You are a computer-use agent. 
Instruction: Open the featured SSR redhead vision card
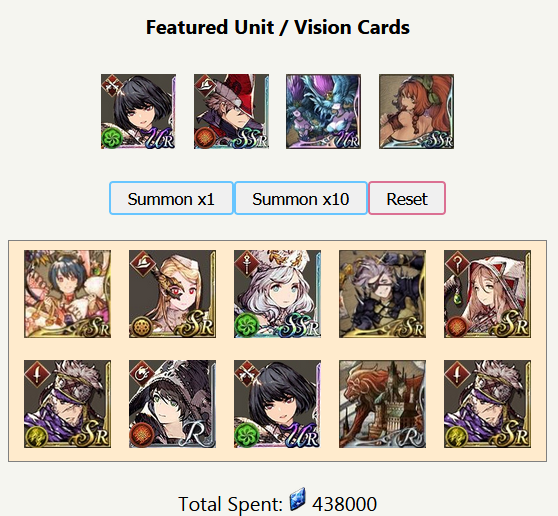coord(416,111)
